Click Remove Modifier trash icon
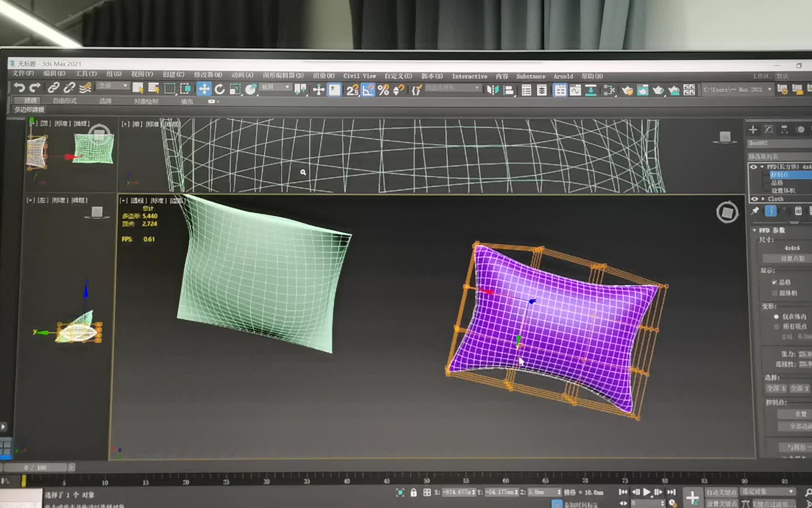812x508 pixels. (x=798, y=211)
